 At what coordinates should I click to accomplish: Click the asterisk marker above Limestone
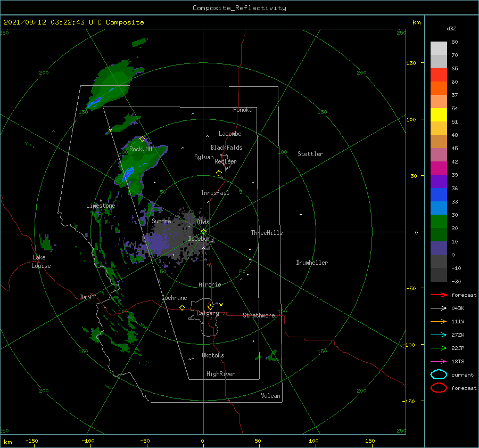(x=101, y=201)
